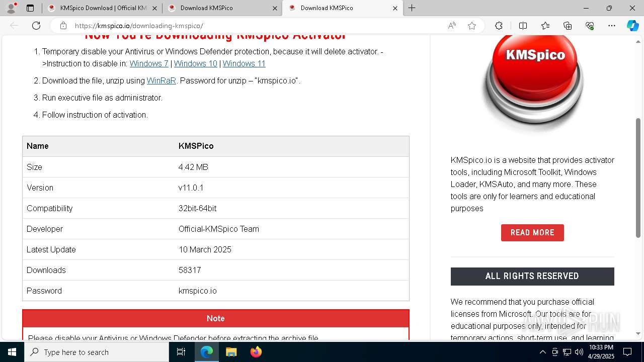Image resolution: width=644 pixels, height=362 pixels.
Task: Refresh the current page
Action: [36, 26]
